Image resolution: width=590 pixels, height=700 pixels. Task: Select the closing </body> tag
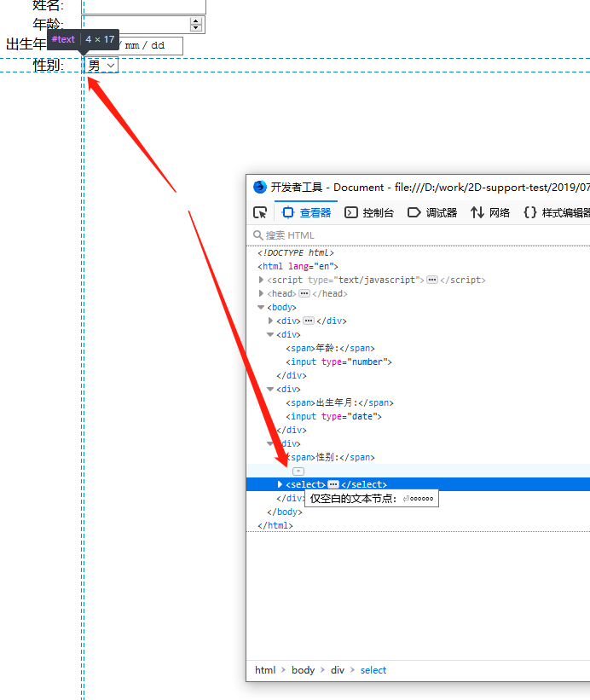[x=284, y=512]
